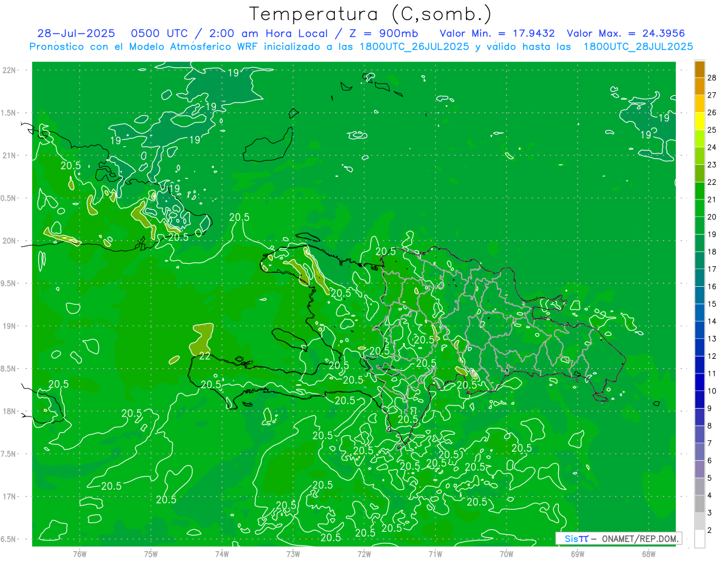Pick the color bar segment between 23 and 24
This screenshot has height=562, width=728.
(700, 156)
